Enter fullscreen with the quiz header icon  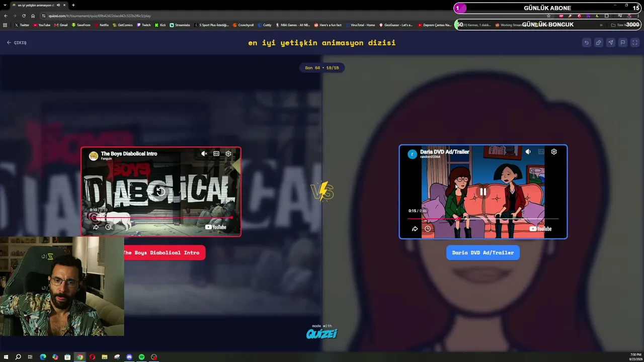(634, 43)
